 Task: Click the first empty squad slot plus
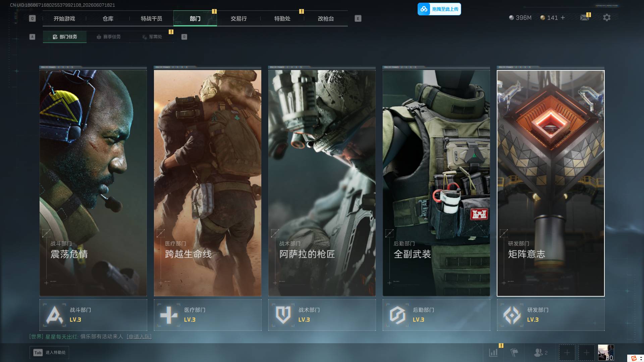[x=567, y=353]
